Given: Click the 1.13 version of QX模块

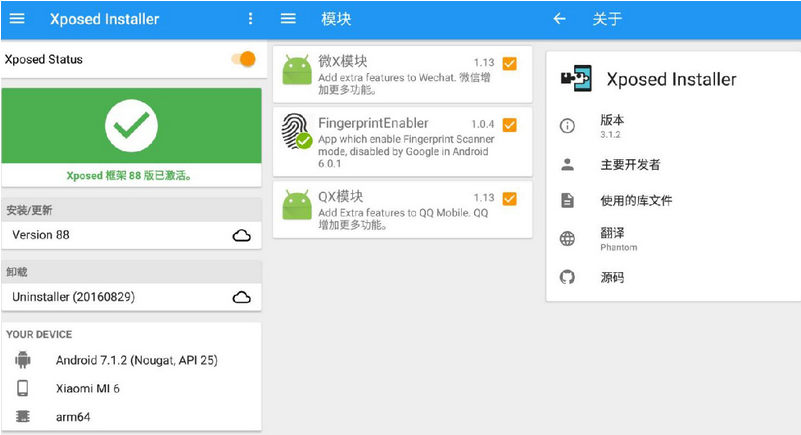Looking at the screenshot, I should coord(484,198).
